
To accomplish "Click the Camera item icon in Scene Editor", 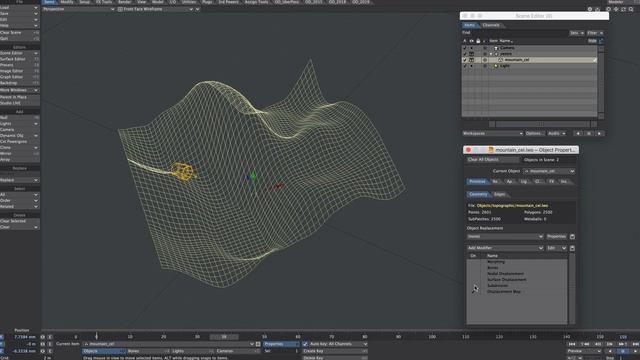I will point(496,48).
